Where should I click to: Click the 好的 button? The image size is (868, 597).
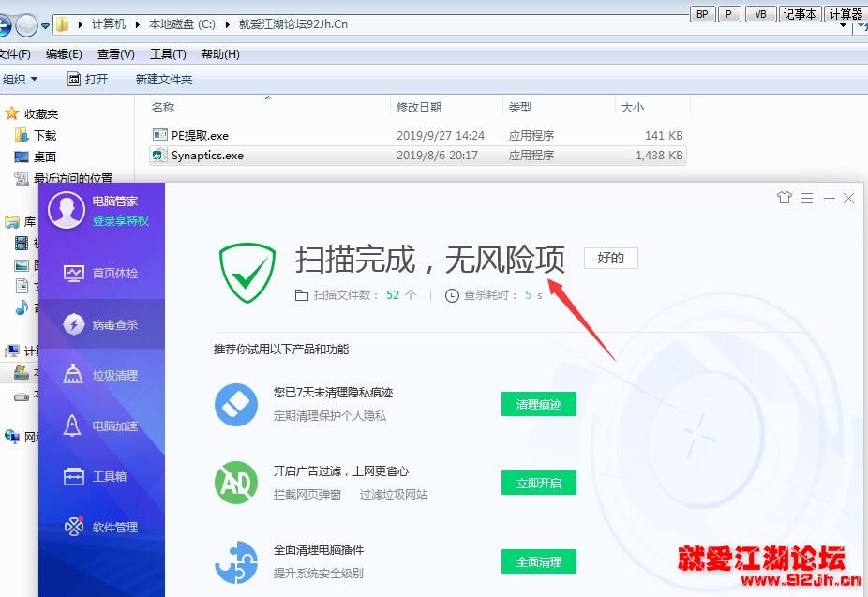pos(610,258)
